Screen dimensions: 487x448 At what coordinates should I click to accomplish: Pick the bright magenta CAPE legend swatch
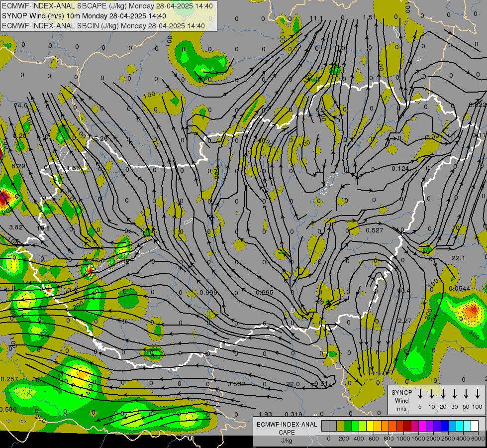[423, 426]
